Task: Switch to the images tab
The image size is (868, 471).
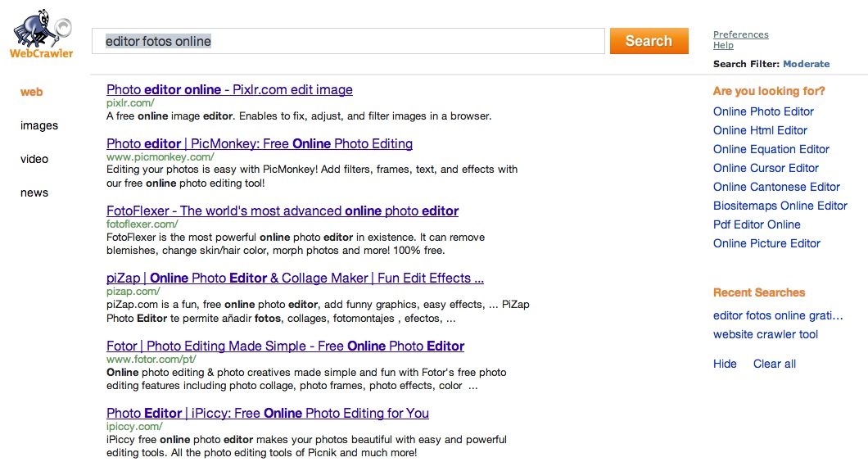Action: [x=39, y=125]
